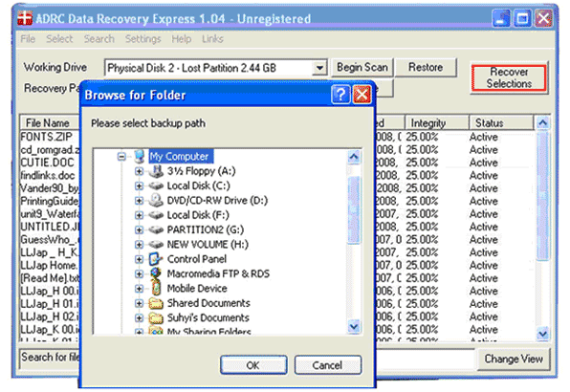570x392 pixels.
Task: Sort by the Integrity column header
Action: [x=436, y=123]
